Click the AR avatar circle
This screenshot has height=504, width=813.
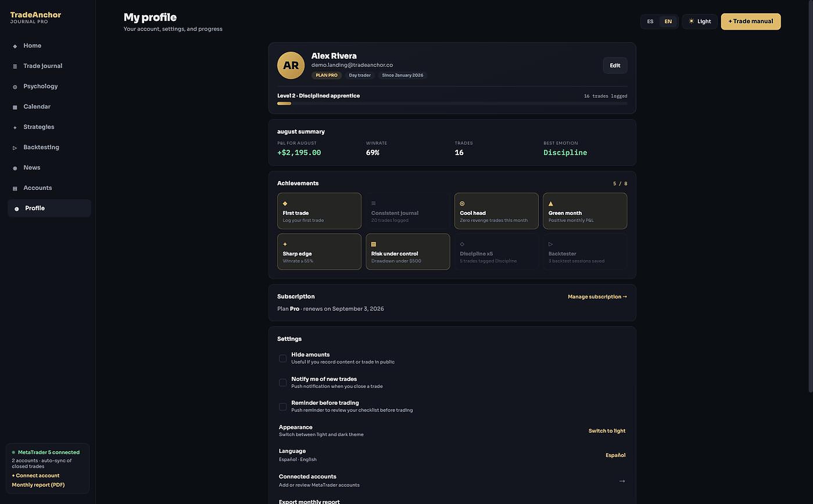click(x=291, y=65)
